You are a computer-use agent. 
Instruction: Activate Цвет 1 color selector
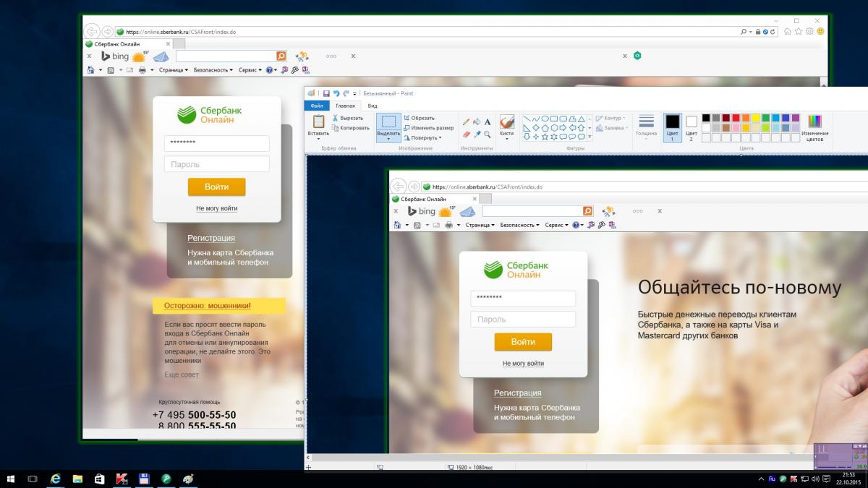click(673, 127)
